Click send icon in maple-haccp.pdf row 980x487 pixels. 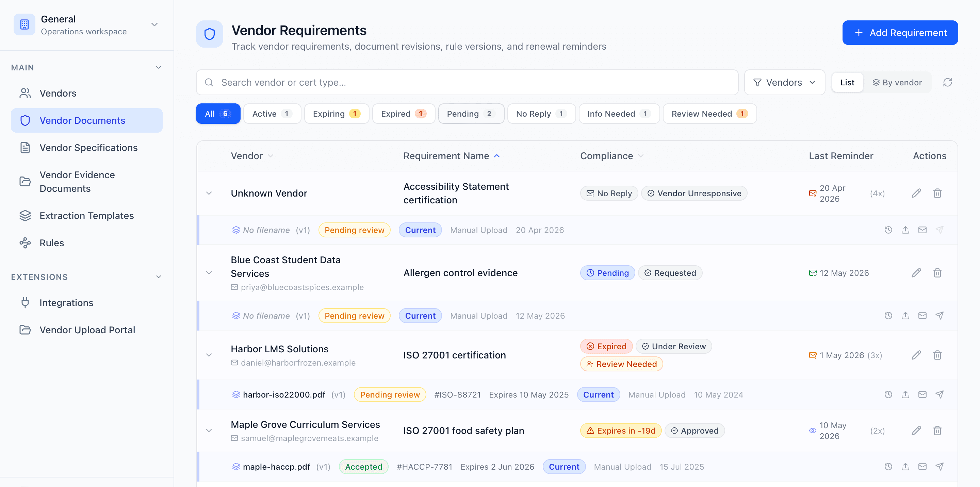click(x=940, y=467)
